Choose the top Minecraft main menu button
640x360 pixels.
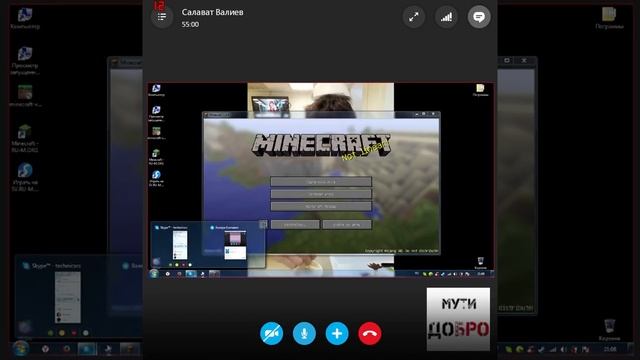click(321, 182)
